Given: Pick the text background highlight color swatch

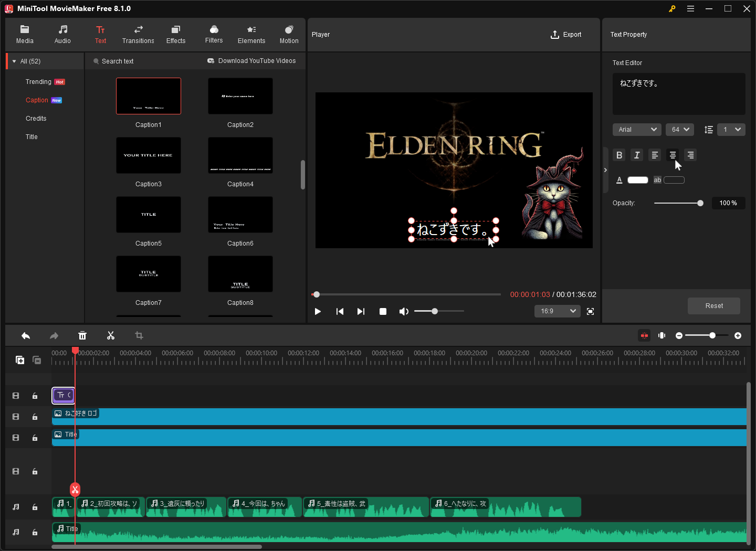Looking at the screenshot, I should point(674,180).
